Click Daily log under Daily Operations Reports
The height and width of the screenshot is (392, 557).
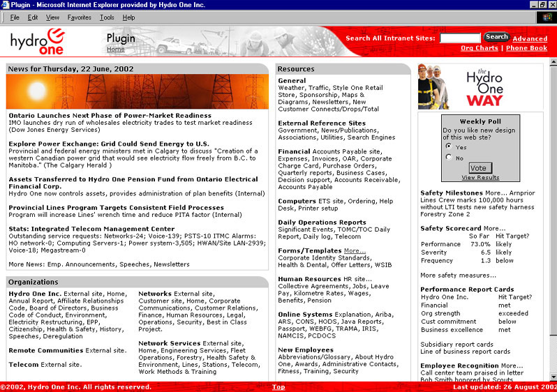point(318,237)
